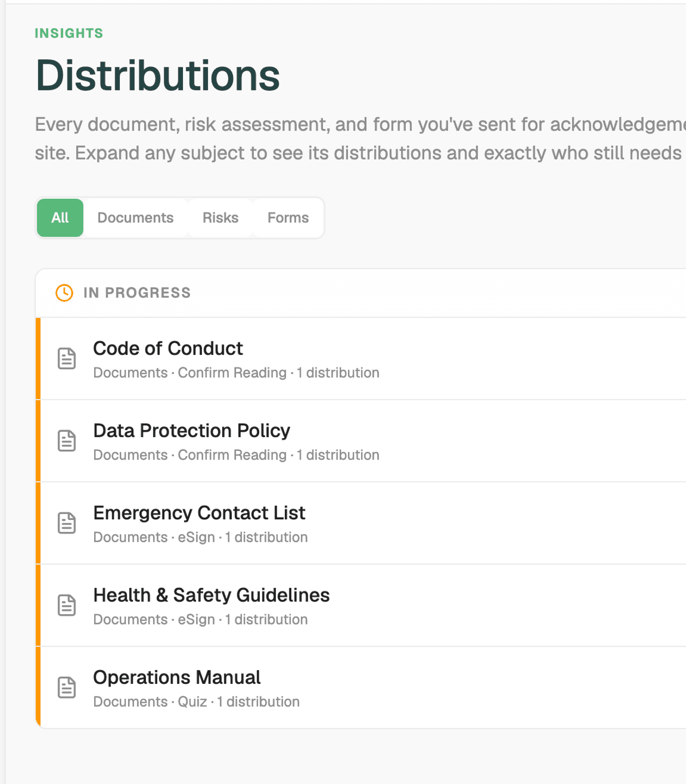Click the INSIGHTS breadcrumb label
686x784 pixels.
coord(69,33)
